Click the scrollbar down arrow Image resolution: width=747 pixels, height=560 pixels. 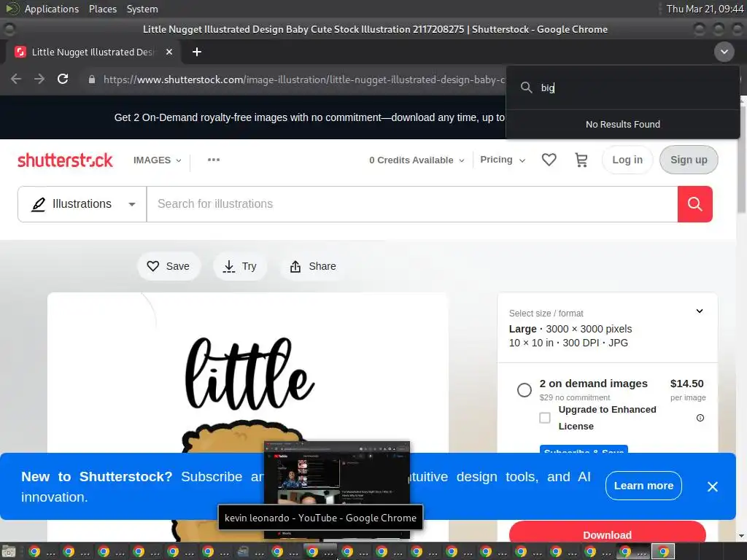point(742,536)
